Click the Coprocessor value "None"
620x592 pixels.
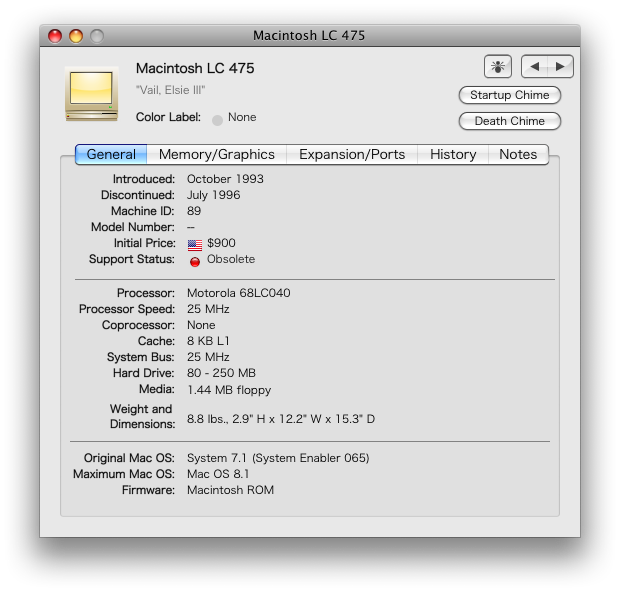[201, 325]
